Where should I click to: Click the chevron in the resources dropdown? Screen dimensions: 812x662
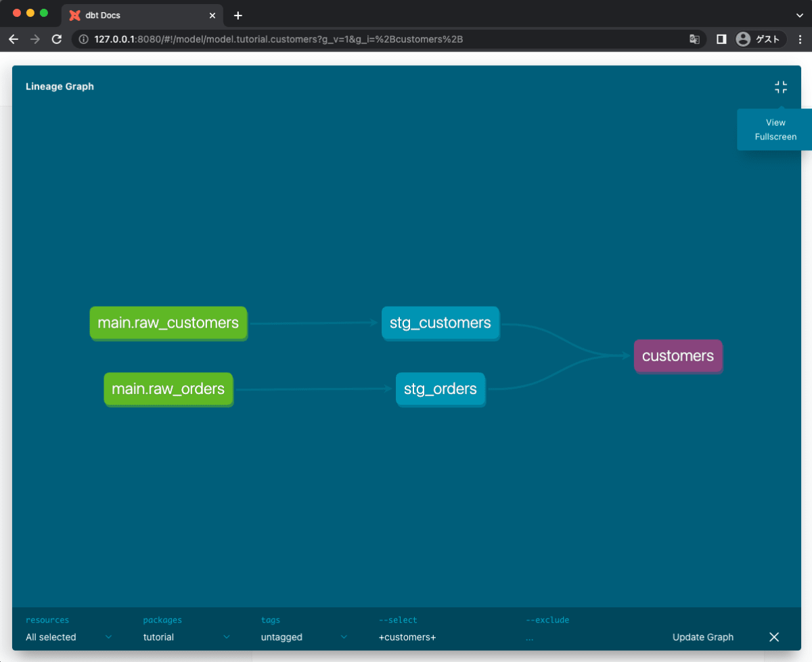pyautogui.click(x=108, y=637)
